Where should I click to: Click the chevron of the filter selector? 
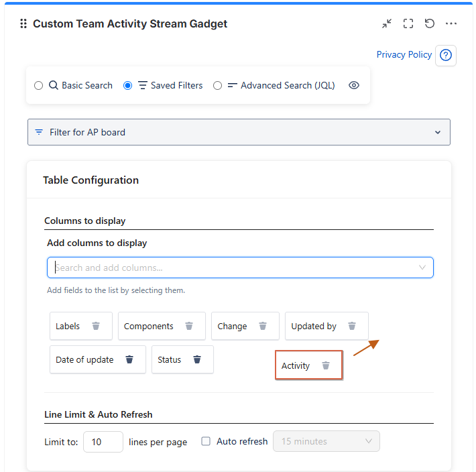pos(437,132)
